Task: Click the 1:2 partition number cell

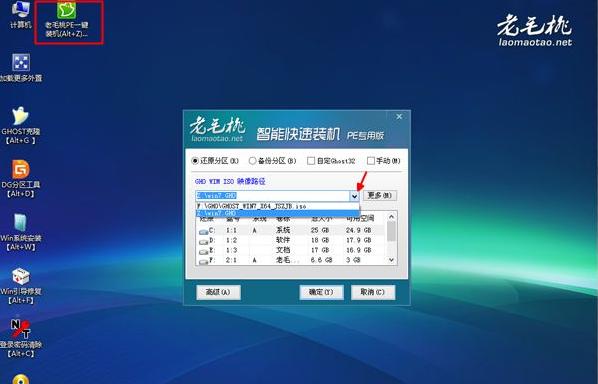Action: point(231,240)
